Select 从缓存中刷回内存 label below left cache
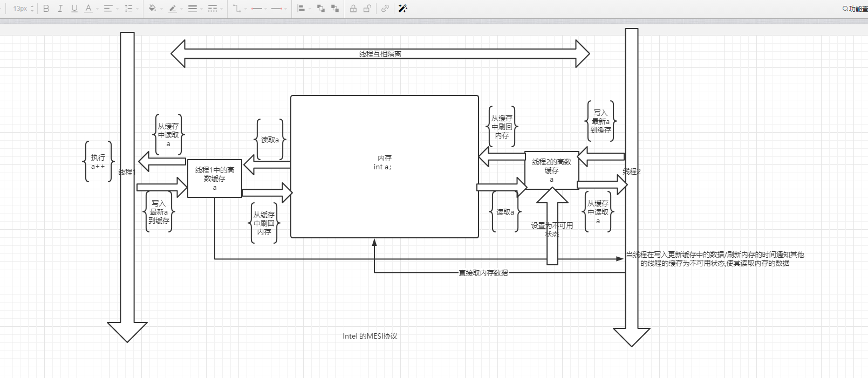Image resolution: width=868 pixels, height=378 pixels. (264, 223)
